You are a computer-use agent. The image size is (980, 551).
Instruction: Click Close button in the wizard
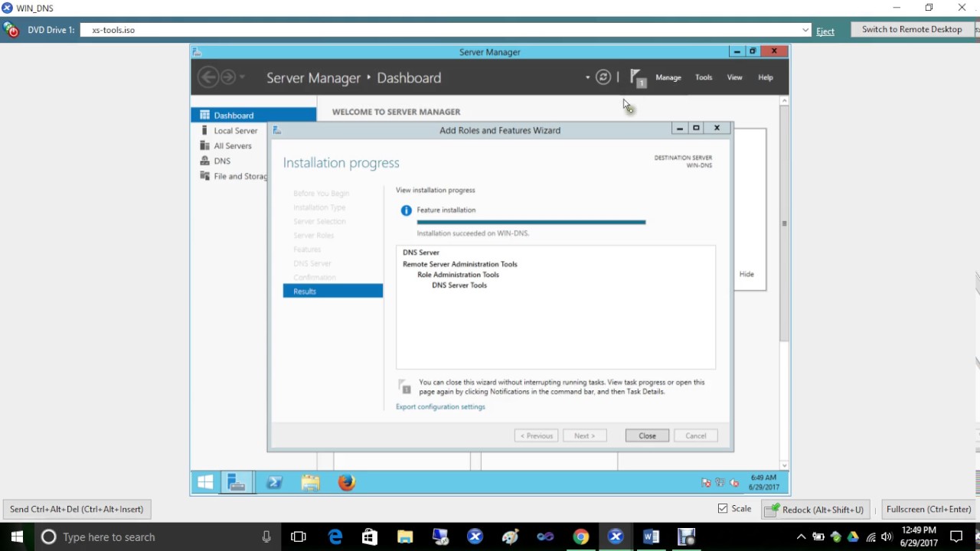(647, 435)
